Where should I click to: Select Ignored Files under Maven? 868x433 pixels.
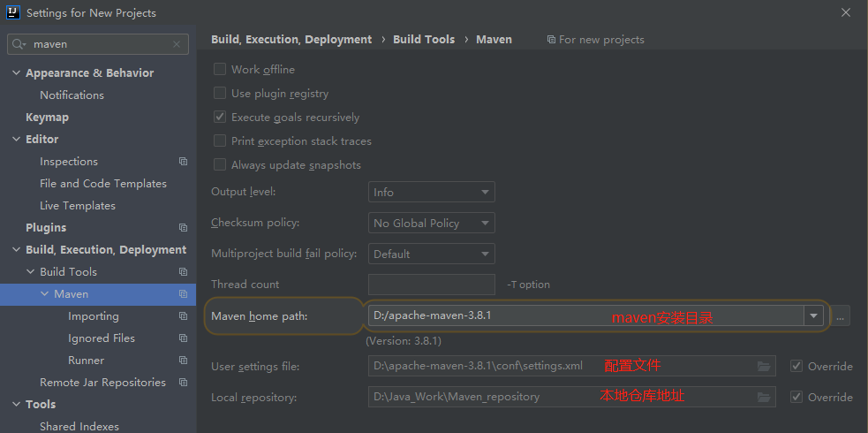(102, 338)
